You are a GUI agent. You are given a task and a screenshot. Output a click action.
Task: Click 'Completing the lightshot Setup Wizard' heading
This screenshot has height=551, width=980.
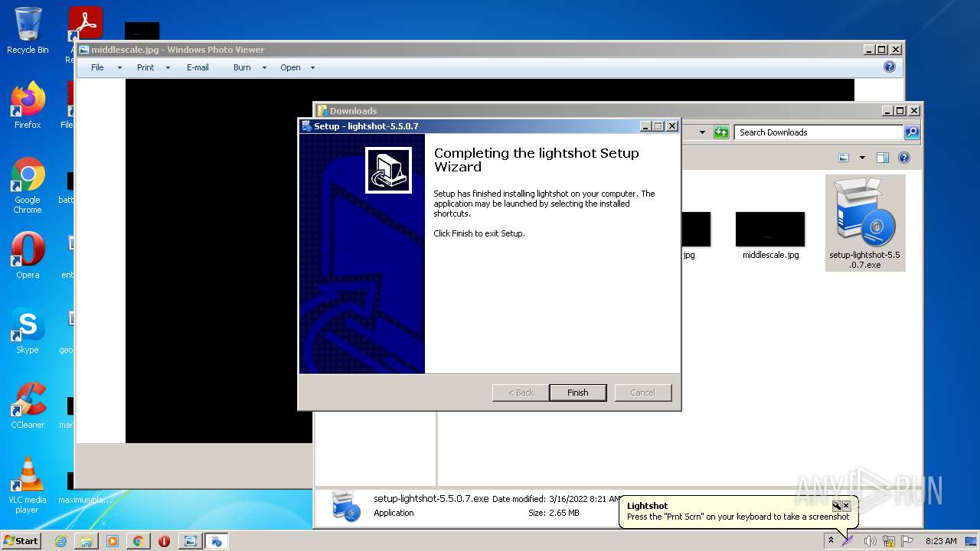click(536, 160)
